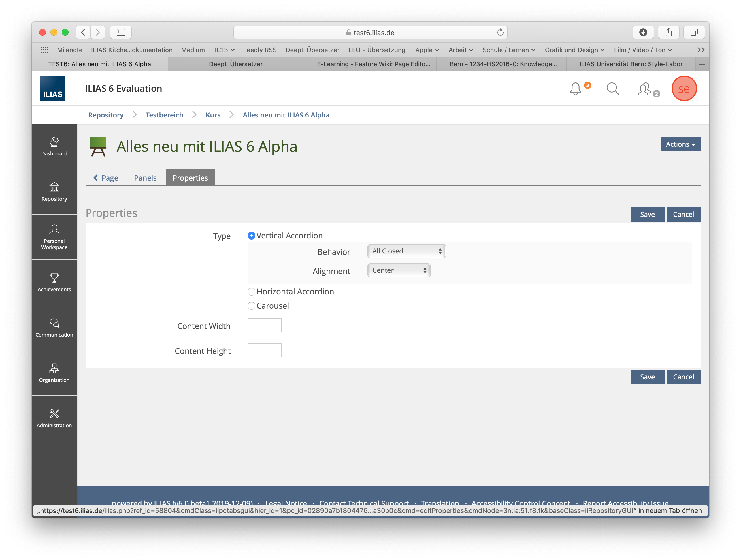Open the Alignment dropdown
This screenshot has height=560, width=741.
click(x=399, y=270)
